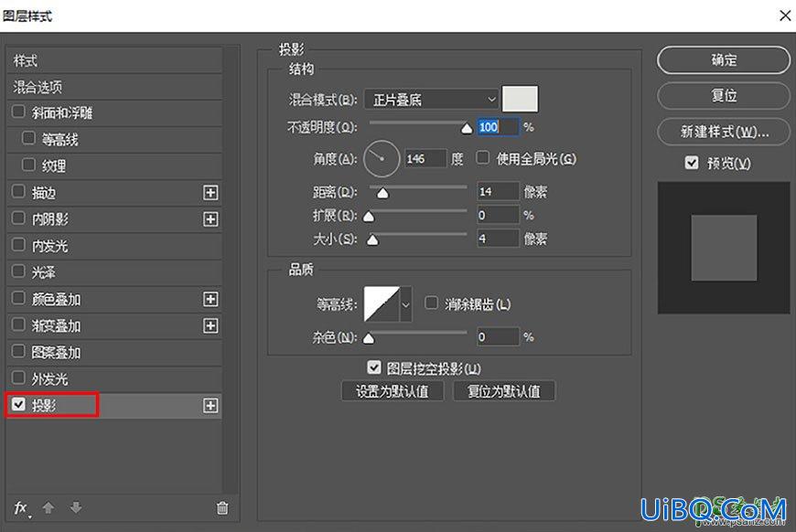This screenshot has width=796, height=532.
Task: Select the 外发光 effect row label
Action: pos(49,378)
